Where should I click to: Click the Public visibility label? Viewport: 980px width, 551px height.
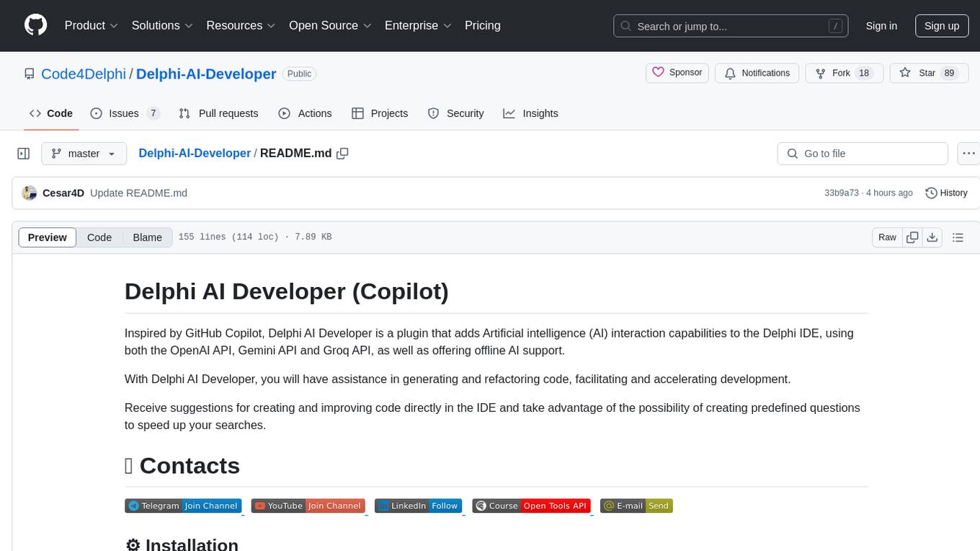point(299,74)
